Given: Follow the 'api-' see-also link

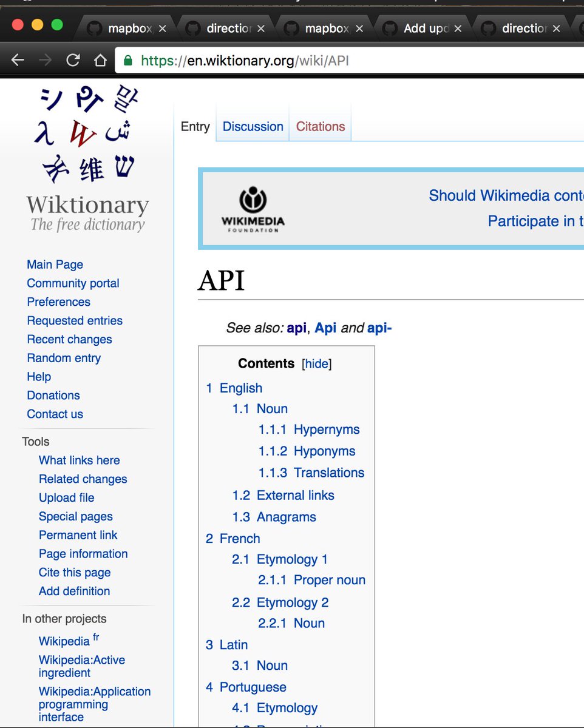Looking at the screenshot, I should [379, 328].
